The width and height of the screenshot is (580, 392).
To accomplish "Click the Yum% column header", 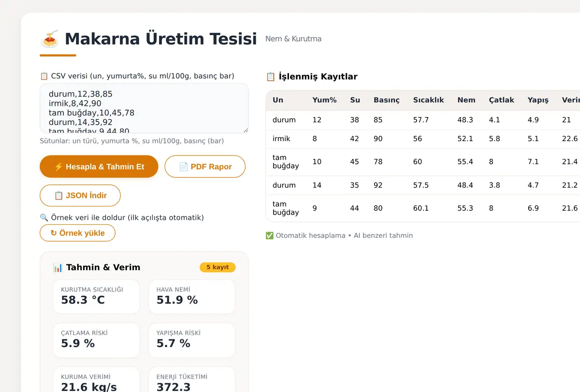I will click(x=324, y=100).
